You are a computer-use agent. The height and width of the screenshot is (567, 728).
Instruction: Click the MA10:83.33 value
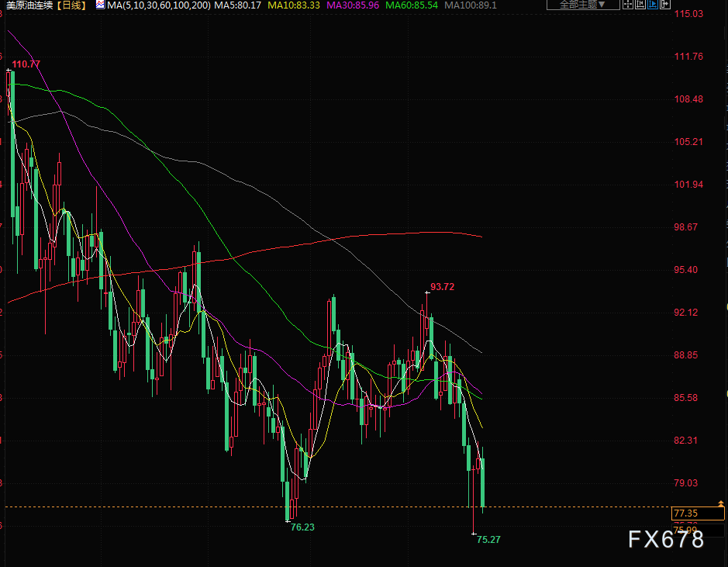(x=294, y=5)
